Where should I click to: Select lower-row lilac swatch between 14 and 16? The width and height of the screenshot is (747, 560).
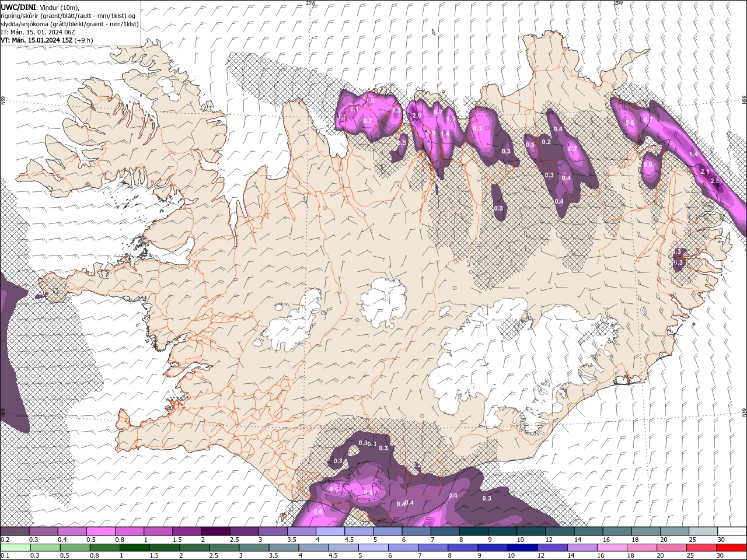[582, 548]
